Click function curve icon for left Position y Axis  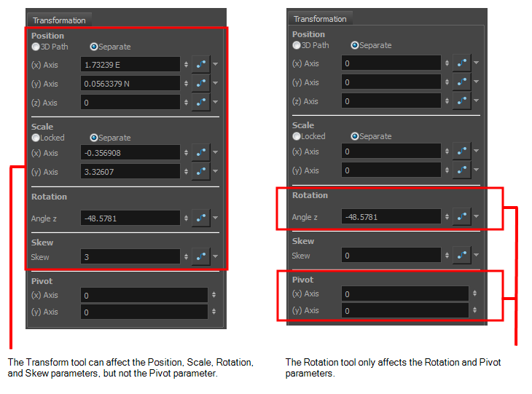pos(200,84)
